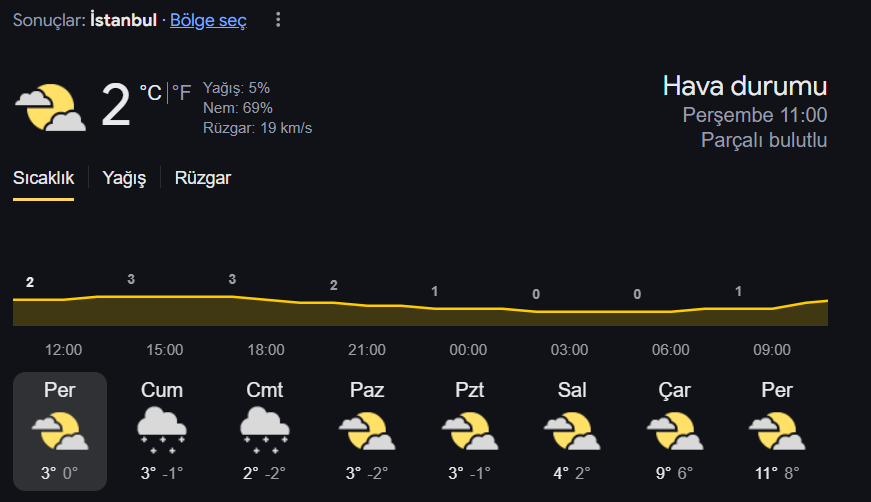
Task: Click the Bölge seç link
Action: pos(208,21)
